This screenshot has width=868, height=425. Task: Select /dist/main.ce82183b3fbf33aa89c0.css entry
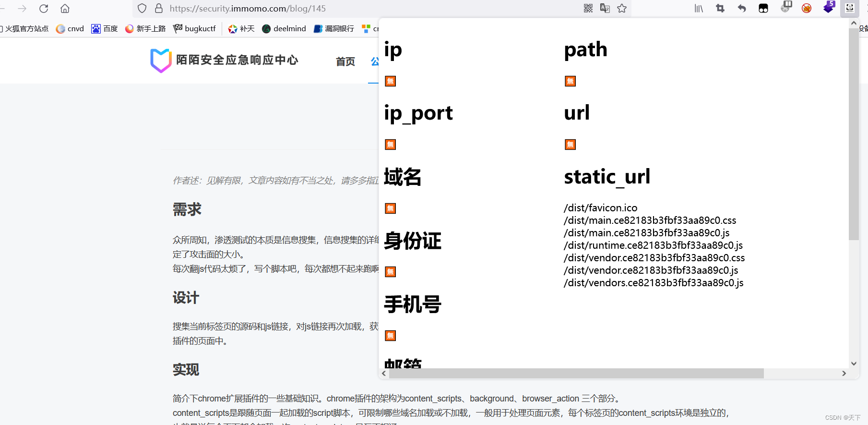click(650, 220)
